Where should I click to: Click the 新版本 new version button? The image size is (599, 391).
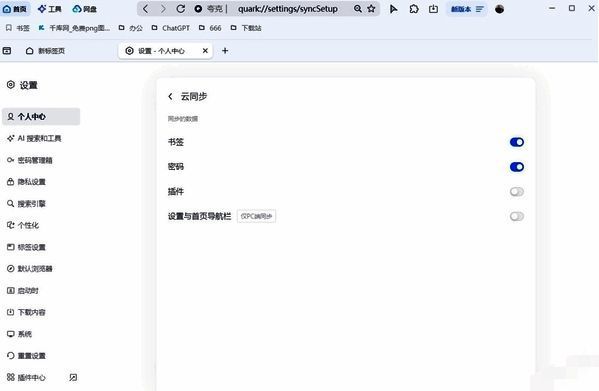point(467,9)
